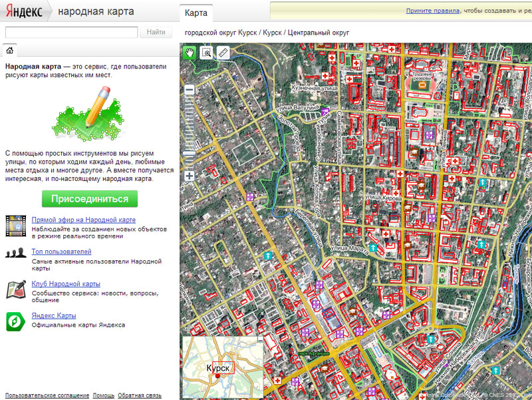Viewport: 532px width, 400px height.
Task: Switch to the Карта tab
Action: tap(196, 13)
